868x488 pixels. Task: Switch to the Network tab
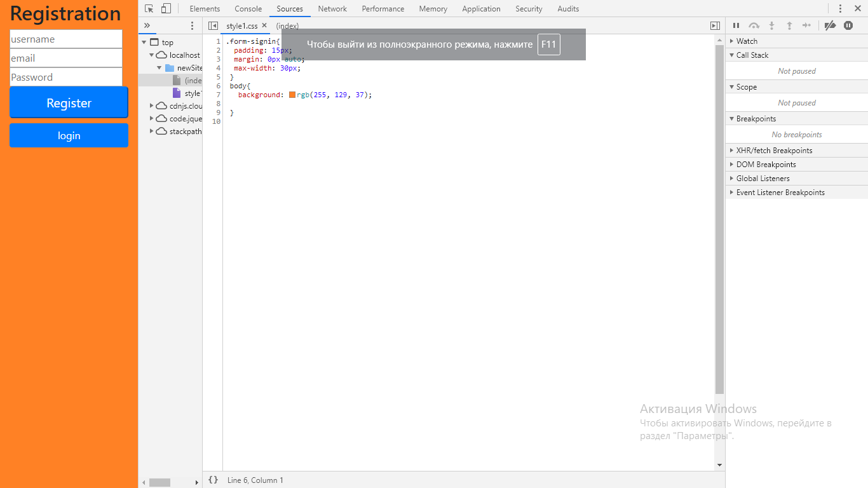[x=332, y=9]
